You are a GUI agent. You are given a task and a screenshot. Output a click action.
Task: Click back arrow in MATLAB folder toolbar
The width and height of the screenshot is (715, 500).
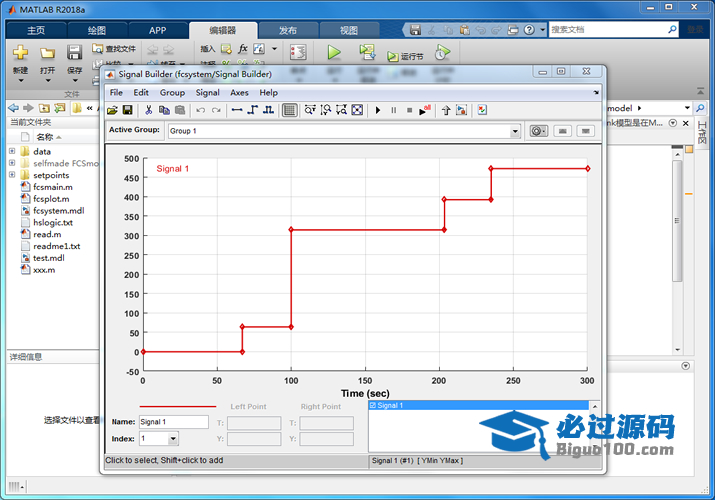(x=14, y=108)
